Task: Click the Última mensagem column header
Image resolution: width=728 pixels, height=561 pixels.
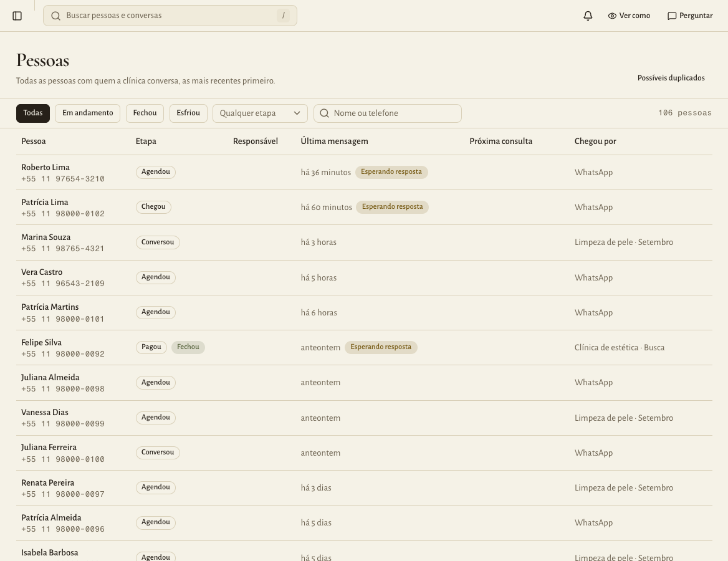Action: (x=334, y=141)
